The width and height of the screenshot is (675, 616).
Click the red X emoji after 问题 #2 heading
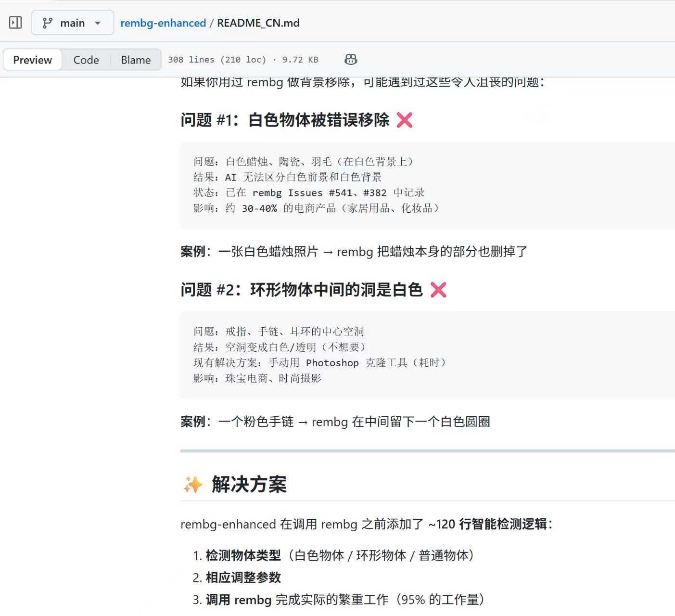[x=438, y=290]
